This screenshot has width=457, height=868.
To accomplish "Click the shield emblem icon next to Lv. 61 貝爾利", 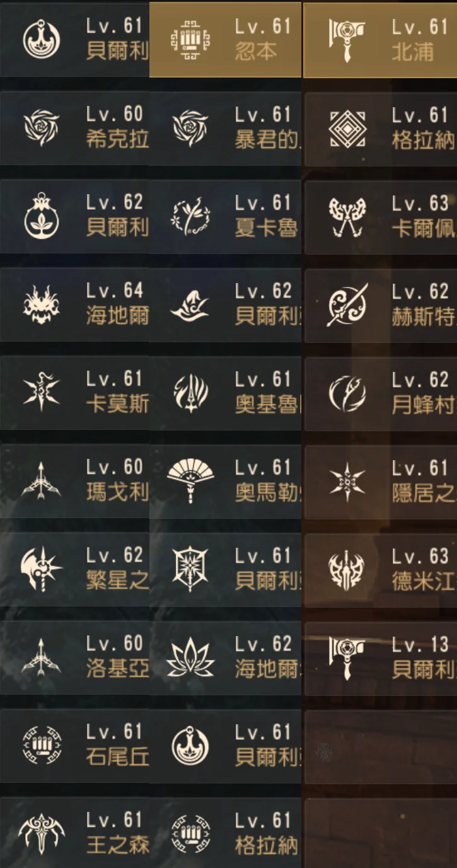I will tap(190, 570).
